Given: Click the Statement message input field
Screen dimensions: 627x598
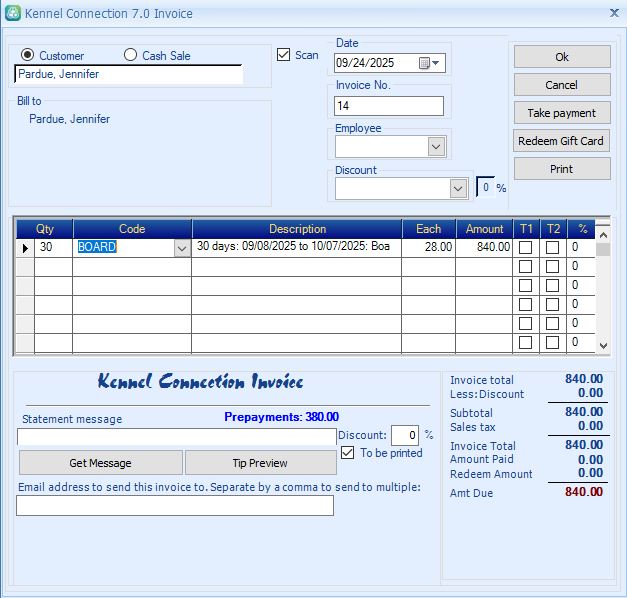Looking at the screenshot, I should 176,437.
